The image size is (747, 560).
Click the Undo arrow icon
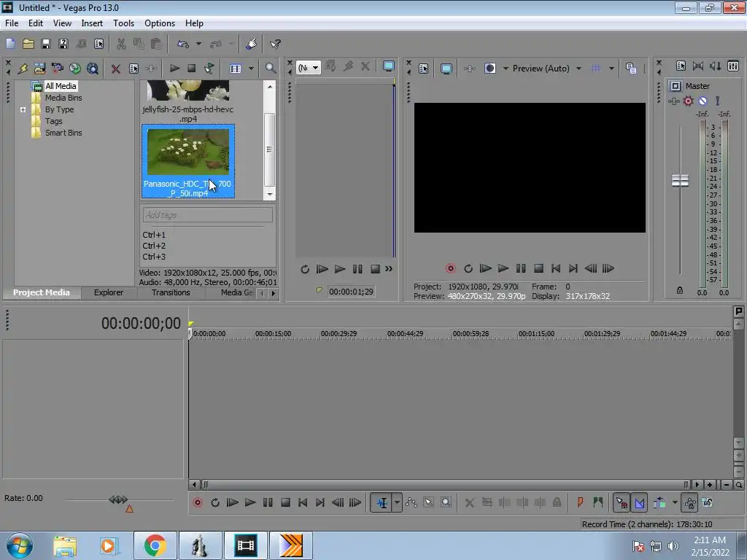pyautogui.click(x=183, y=44)
